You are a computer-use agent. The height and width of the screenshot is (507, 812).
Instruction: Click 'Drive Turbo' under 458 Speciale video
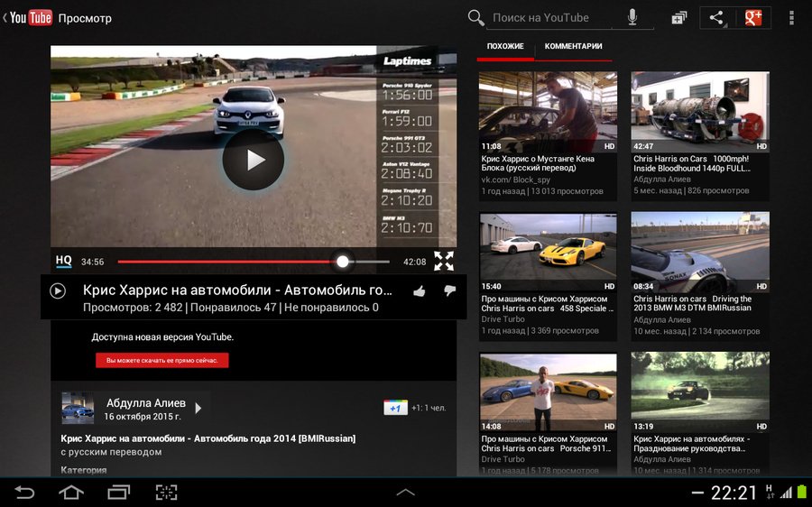pos(503,319)
